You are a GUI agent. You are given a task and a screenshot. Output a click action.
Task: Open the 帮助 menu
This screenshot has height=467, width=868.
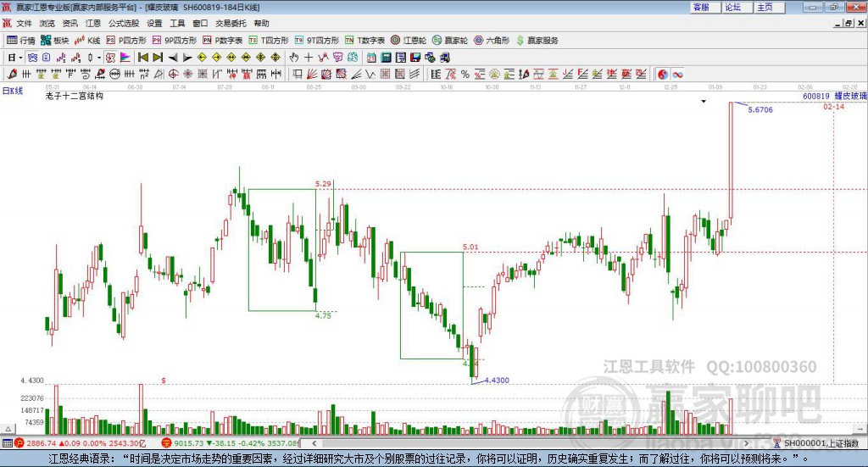point(261,23)
